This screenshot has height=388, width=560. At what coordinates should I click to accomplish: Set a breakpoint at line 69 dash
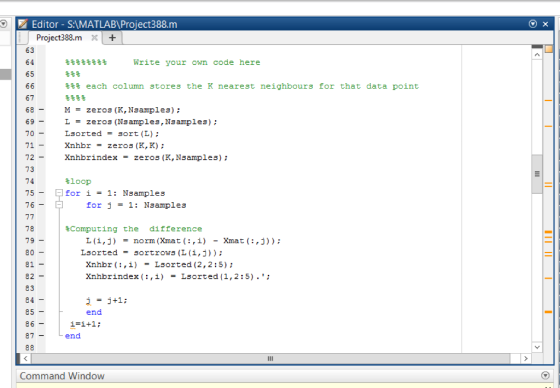click(x=41, y=122)
